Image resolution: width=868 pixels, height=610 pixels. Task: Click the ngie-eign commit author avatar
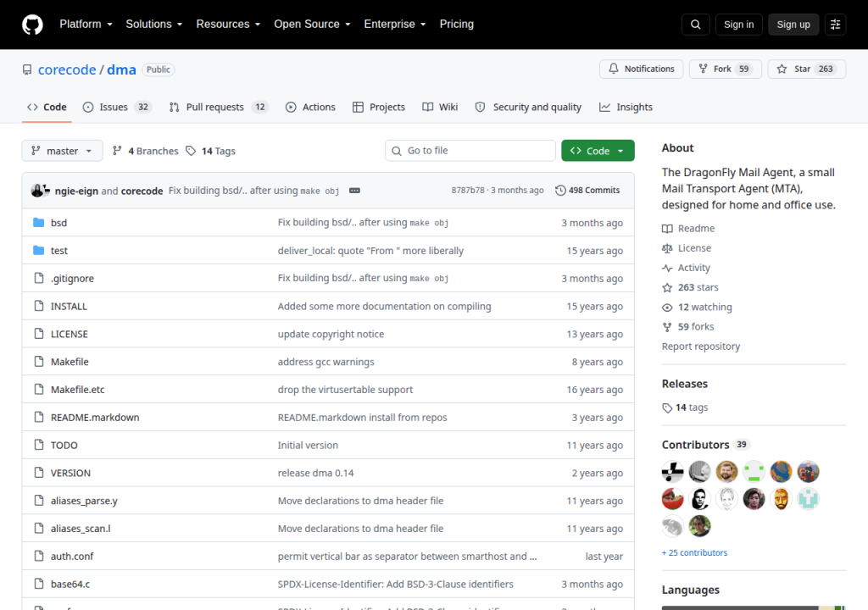tap(37, 191)
